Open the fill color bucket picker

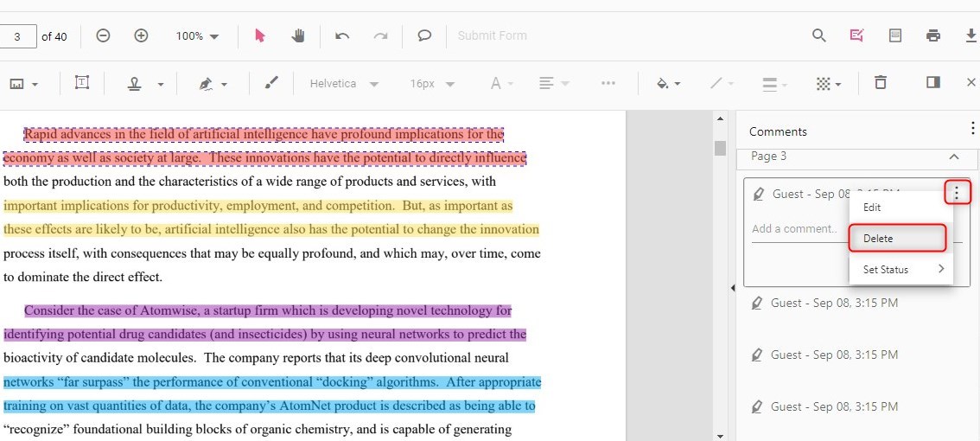tap(668, 84)
